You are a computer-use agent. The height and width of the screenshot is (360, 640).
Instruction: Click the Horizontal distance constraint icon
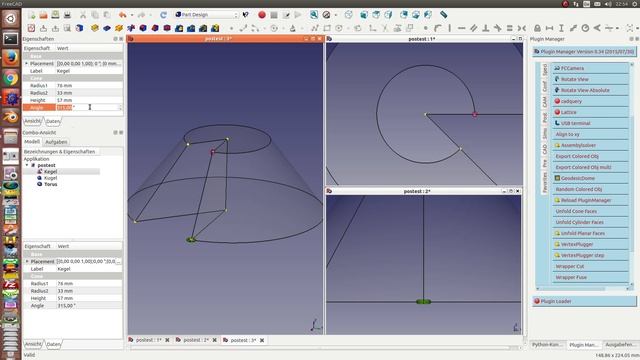[x=549, y=28]
